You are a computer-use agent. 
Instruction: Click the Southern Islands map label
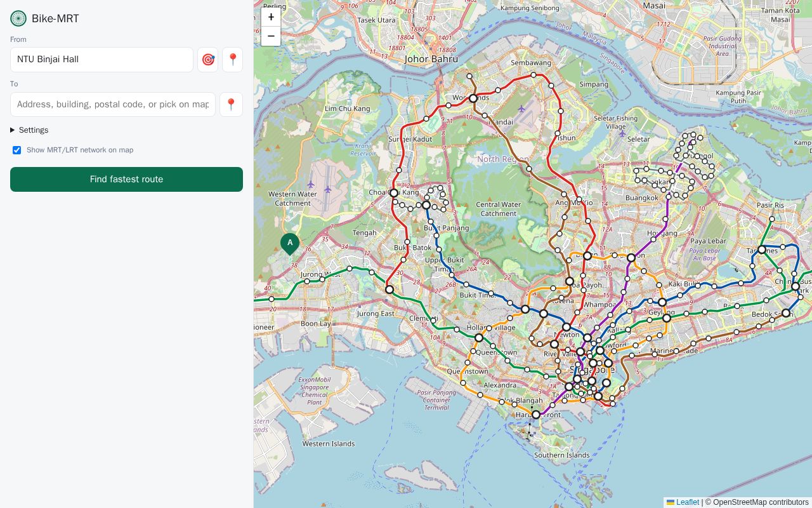562,455
